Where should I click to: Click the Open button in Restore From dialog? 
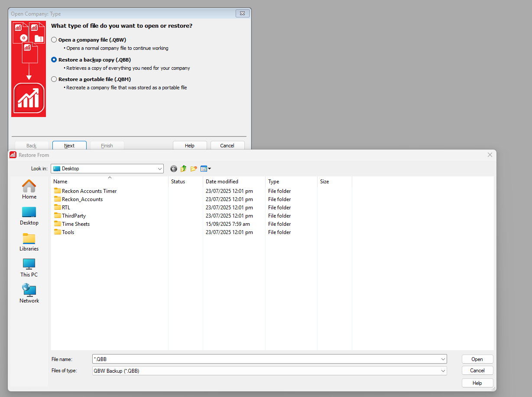[x=477, y=359]
